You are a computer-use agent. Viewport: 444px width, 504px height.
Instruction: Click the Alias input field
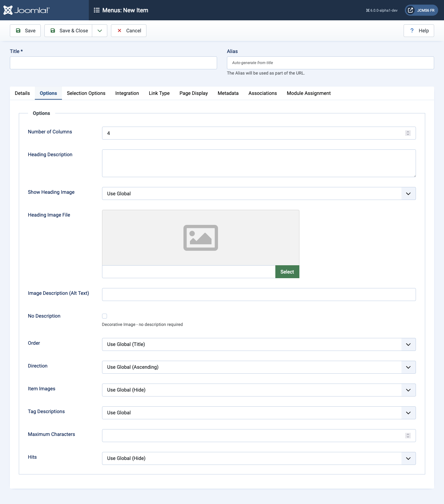(331, 63)
